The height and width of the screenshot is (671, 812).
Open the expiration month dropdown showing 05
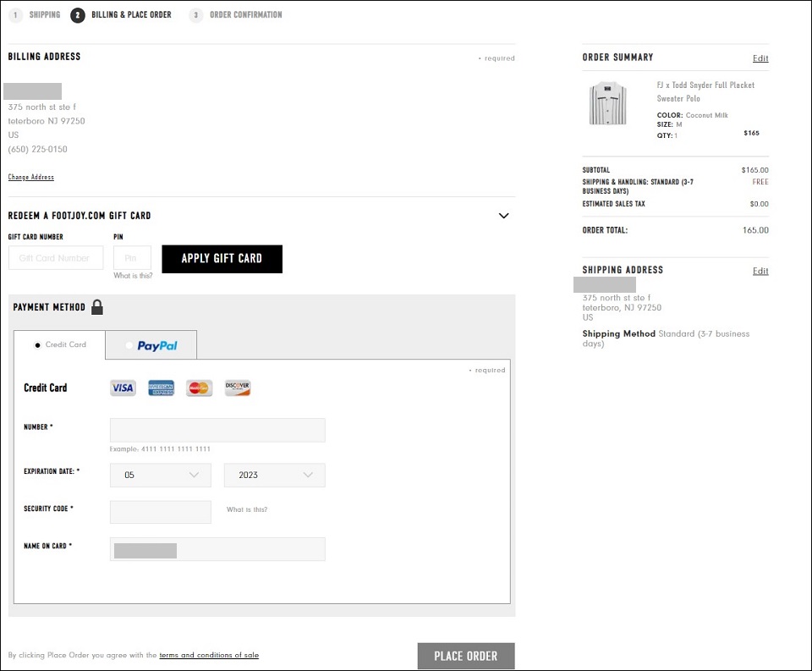pos(161,476)
